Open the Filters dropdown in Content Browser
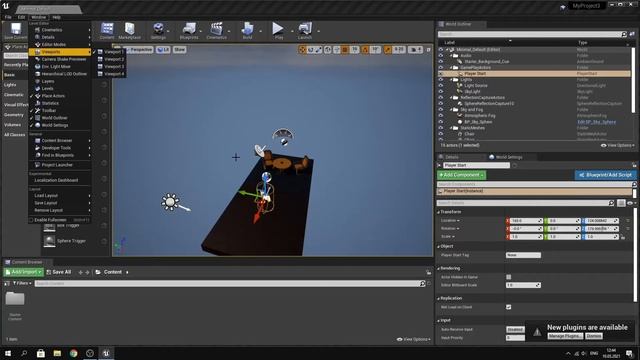Image resolution: width=640 pixels, height=360 pixels. coord(22,283)
